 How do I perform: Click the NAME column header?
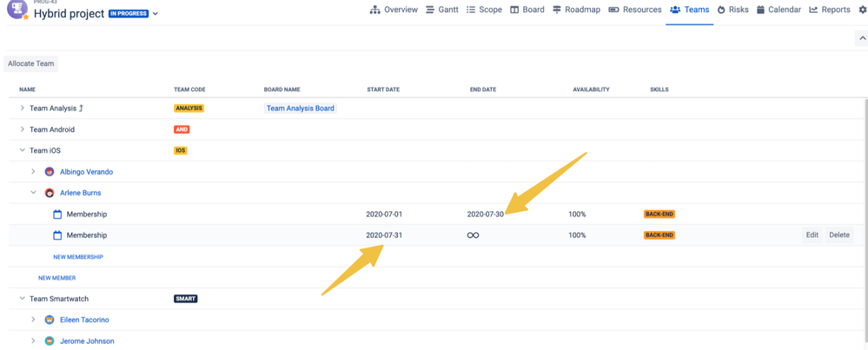(27, 89)
